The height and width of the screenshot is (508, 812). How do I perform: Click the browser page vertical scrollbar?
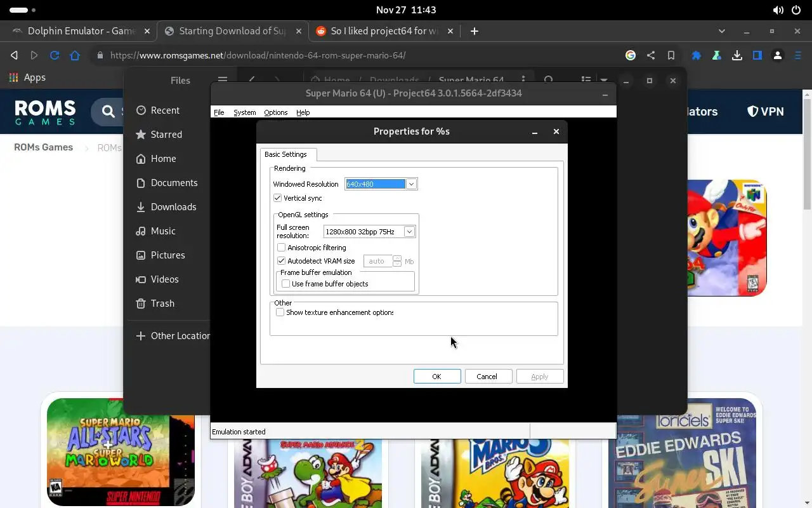807,154
